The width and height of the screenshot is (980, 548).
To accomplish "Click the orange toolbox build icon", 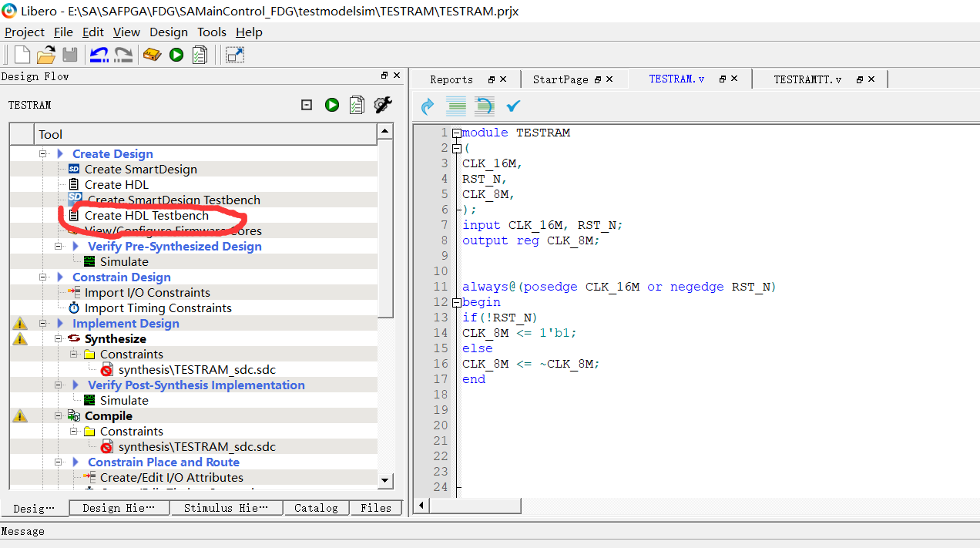I will coord(151,54).
